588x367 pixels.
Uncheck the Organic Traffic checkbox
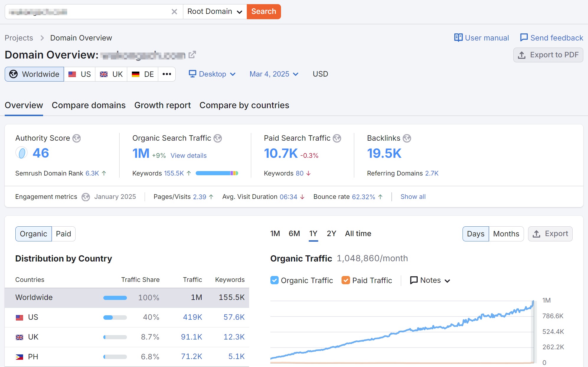274,280
